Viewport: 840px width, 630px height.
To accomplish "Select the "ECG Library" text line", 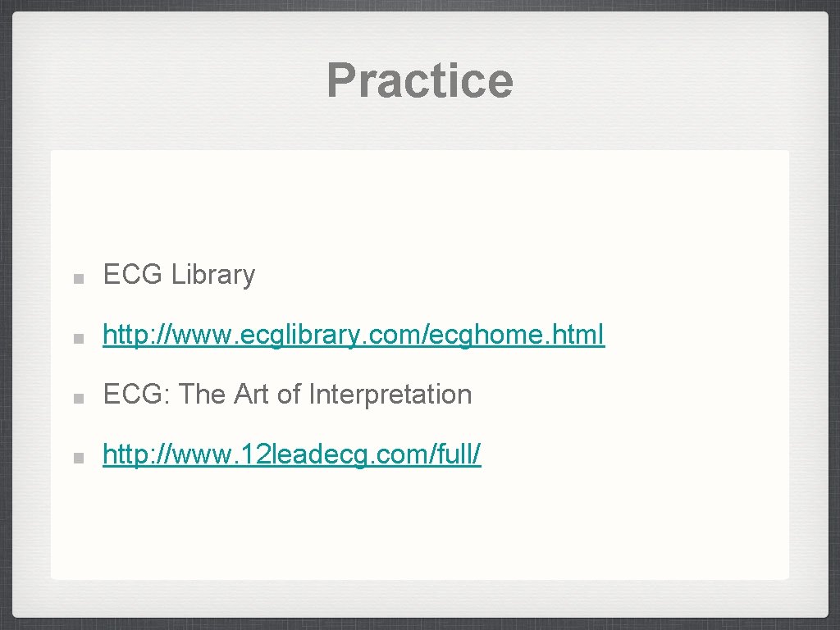I will point(179,275).
